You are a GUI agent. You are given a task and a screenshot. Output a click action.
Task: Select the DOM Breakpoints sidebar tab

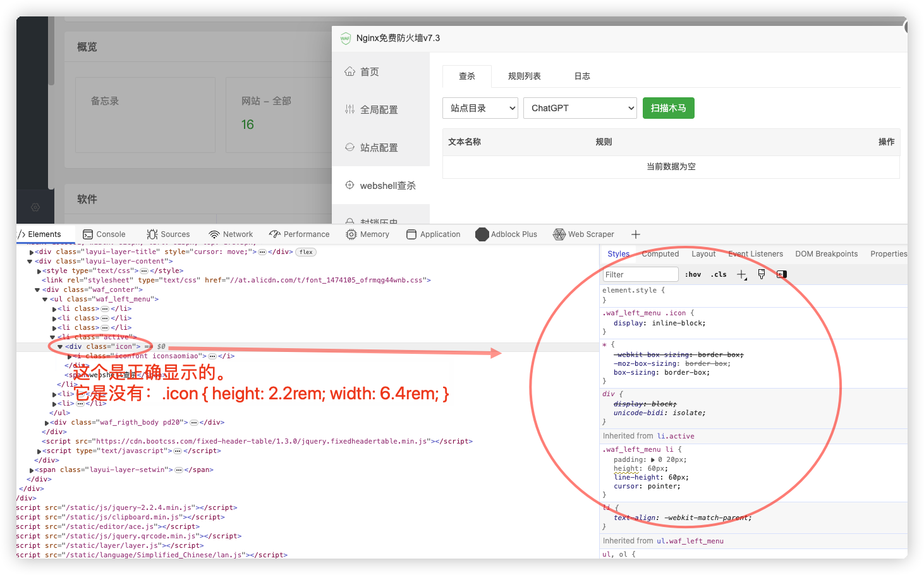click(827, 254)
